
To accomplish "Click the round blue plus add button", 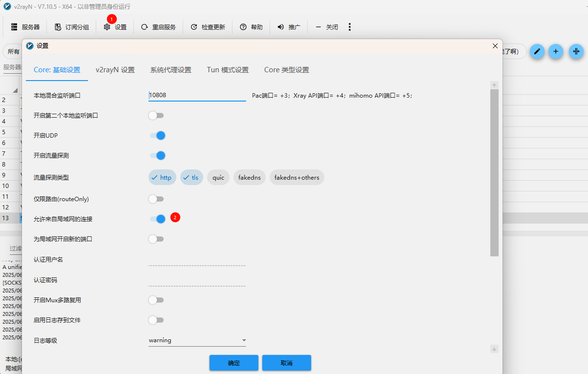I will pyautogui.click(x=556, y=51).
